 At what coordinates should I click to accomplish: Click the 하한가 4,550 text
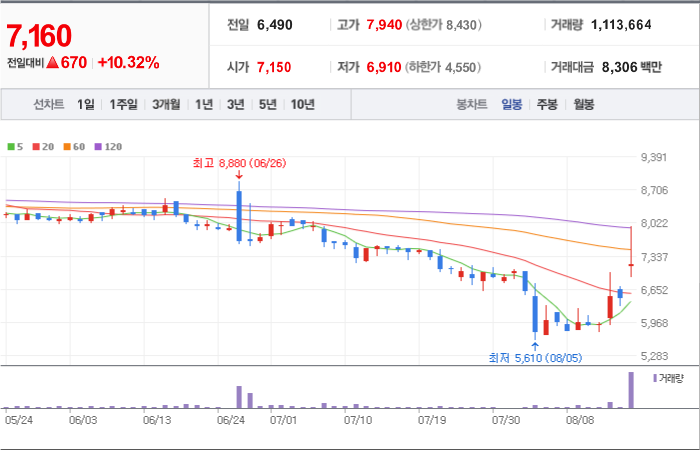[443, 67]
